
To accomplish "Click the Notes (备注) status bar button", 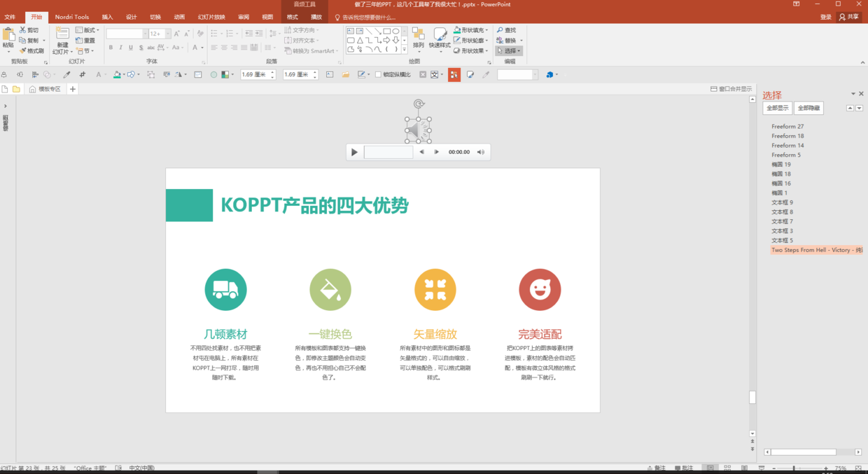I will (657, 468).
